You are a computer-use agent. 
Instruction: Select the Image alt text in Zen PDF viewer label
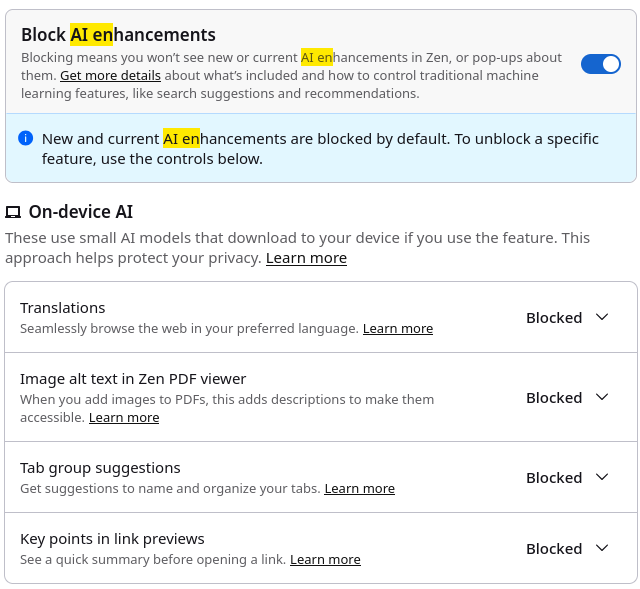pos(133,379)
